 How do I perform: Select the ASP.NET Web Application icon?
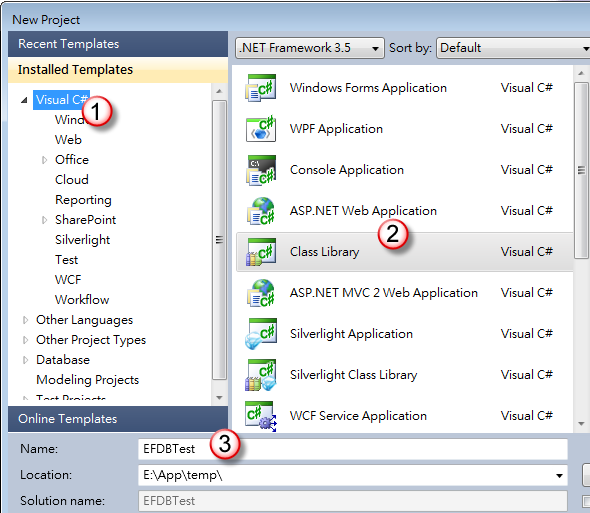click(261, 211)
